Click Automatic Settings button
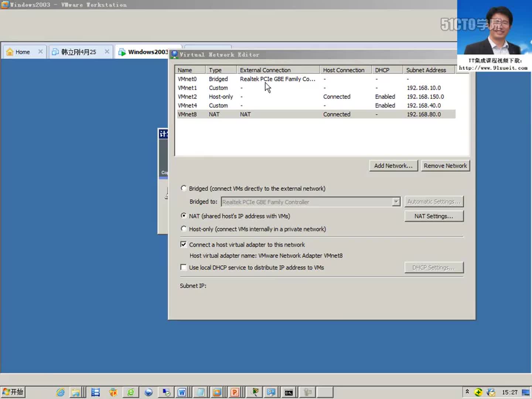This screenshot has width=532, height=399. [434, 202]
